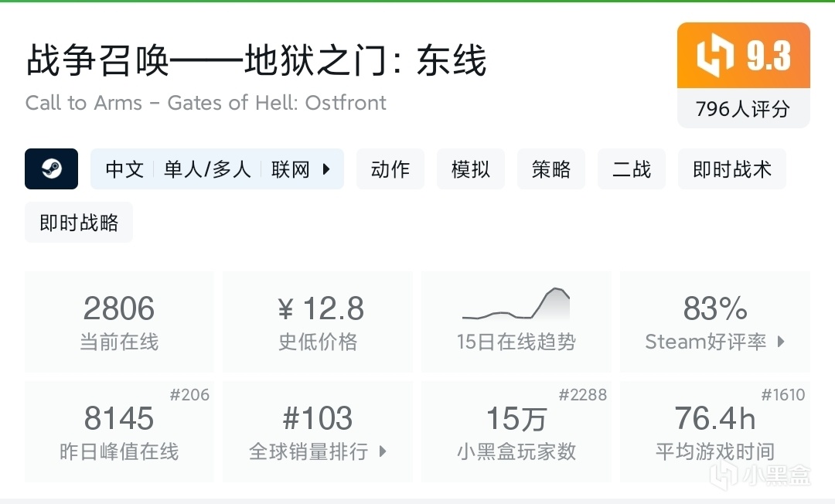Tap the 即时战略 tag
Screen dimensions: 835x504
point(79,223)
